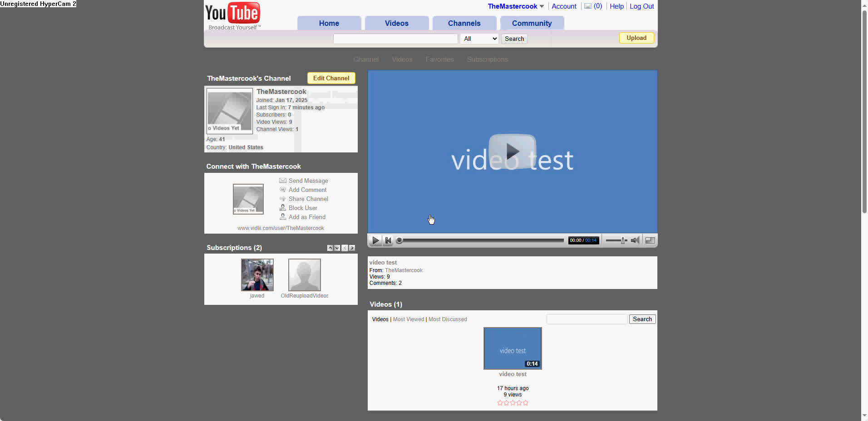Image resolution: width=868 pixels, height=421 pixels.
Task: Click TheMastercook username in header
Action: coord(513,6)
